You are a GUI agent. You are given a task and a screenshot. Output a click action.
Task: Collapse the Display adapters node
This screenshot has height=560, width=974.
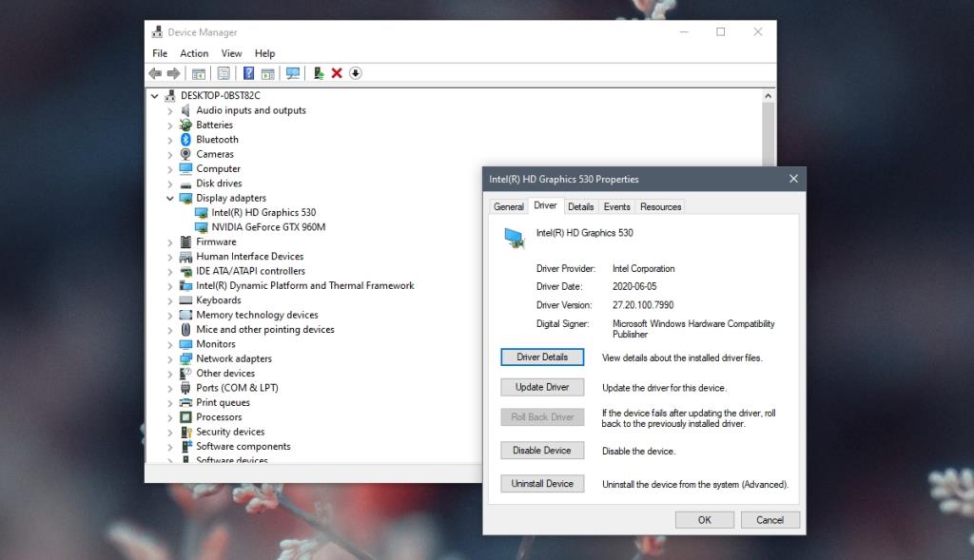pyautogui.click(x=170, y=198)
